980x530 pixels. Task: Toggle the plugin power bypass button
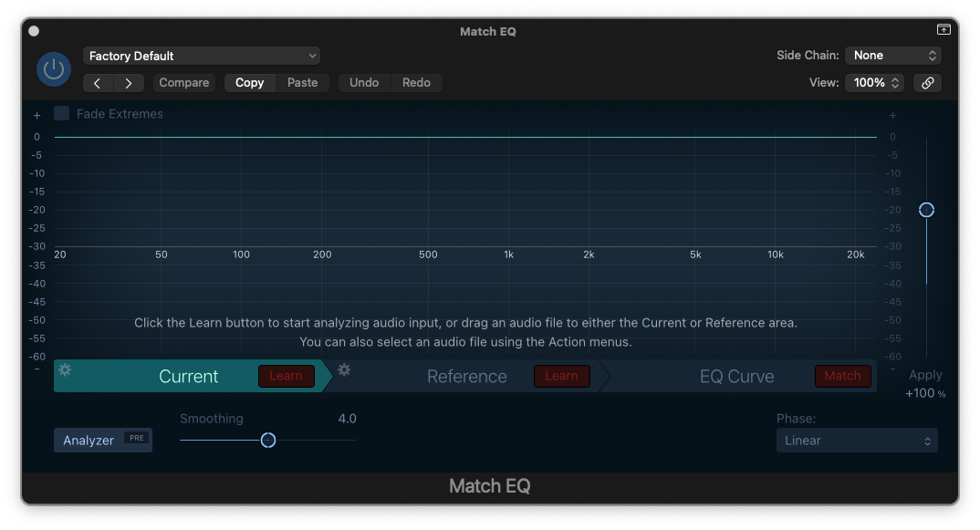pos(53,68)
